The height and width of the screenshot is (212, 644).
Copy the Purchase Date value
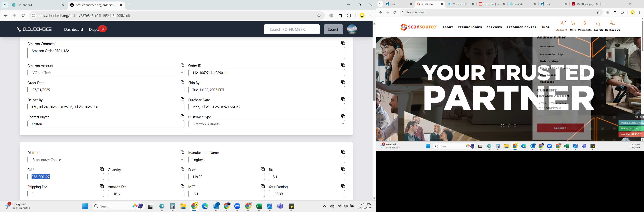[343, 99]
